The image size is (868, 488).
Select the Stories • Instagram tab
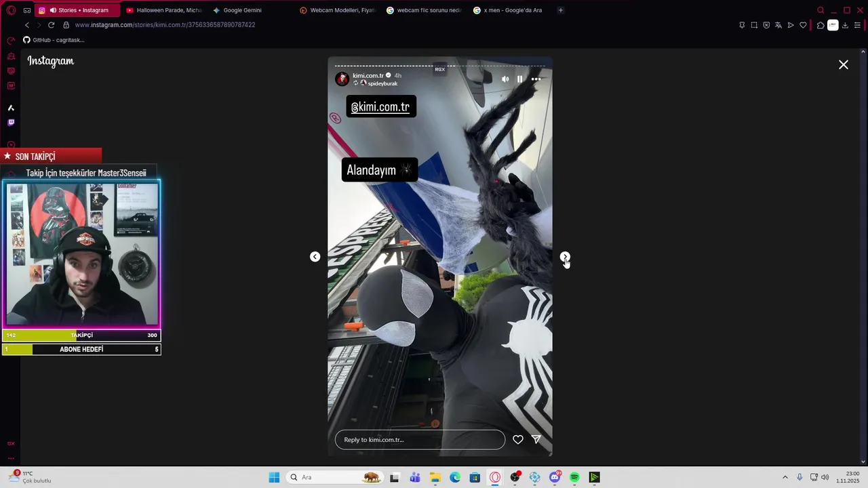pos(77,10)
